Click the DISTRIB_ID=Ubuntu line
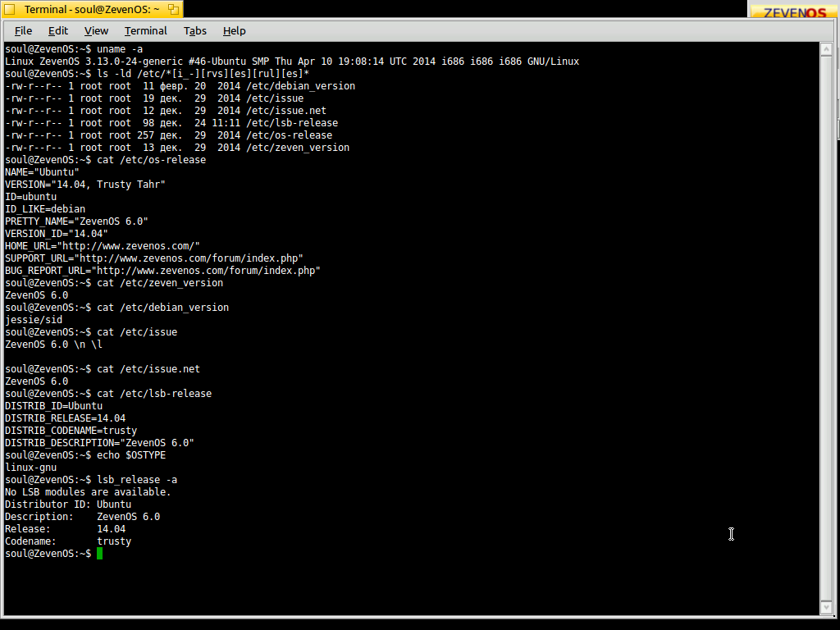840x630 pixels. tap(53, 407)
